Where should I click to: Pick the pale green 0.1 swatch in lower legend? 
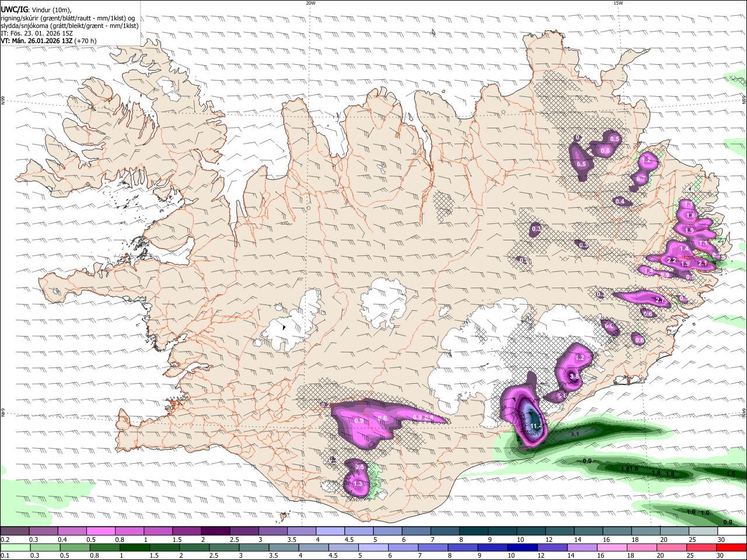tap(15, 548)
